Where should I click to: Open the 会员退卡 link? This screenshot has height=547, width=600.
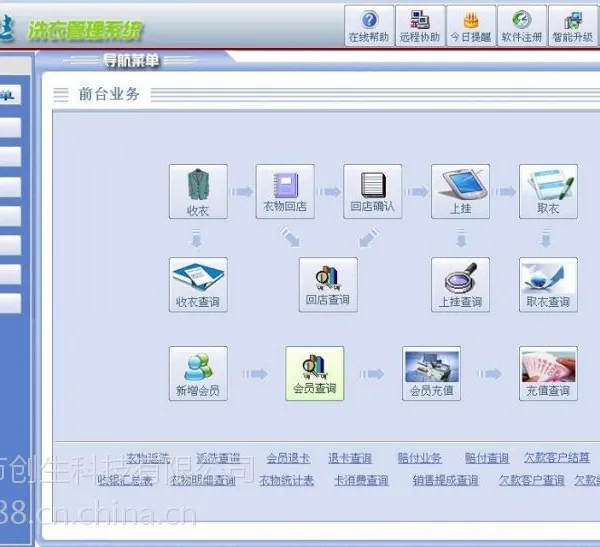[x=288, y=458]
